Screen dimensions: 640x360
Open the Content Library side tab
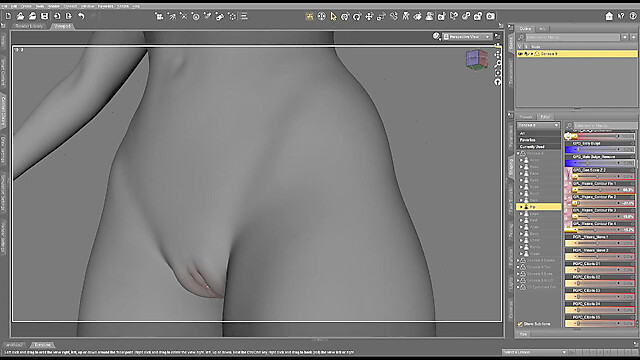point(3,111)
